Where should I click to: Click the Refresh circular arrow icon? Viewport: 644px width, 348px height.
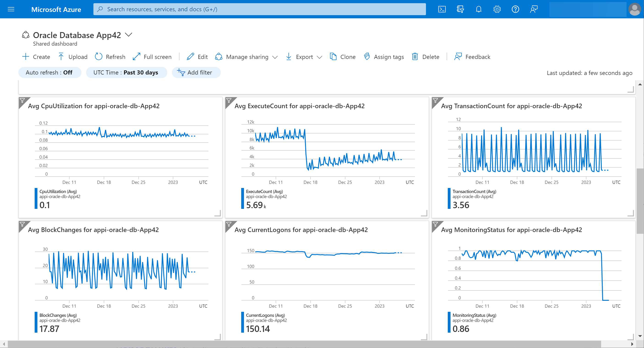[x=98, y=57]
